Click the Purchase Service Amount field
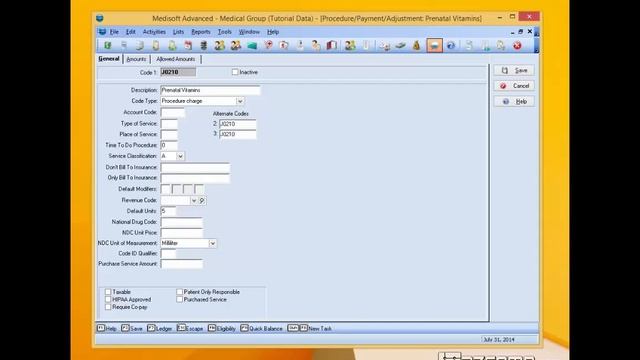This screenshot has height=360, width=640. click(182, 264)
